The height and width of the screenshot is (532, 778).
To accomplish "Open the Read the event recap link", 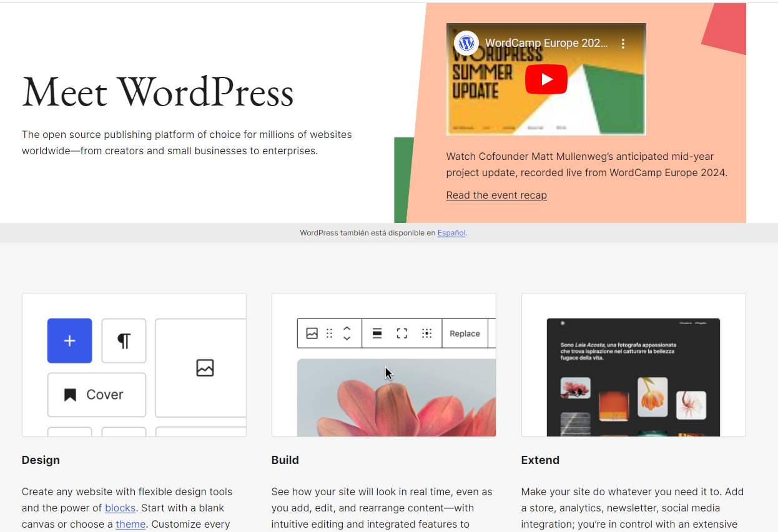I will point(496,195).
